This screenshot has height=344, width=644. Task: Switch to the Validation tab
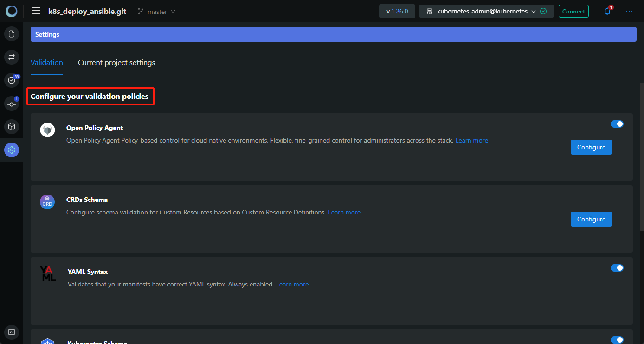click(x=47, y=63)
